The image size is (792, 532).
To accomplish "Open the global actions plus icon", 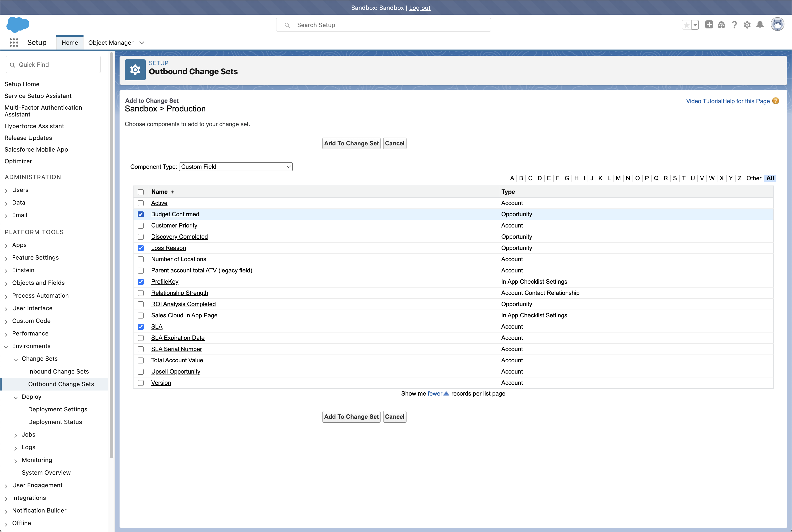I will pos(709,25).
